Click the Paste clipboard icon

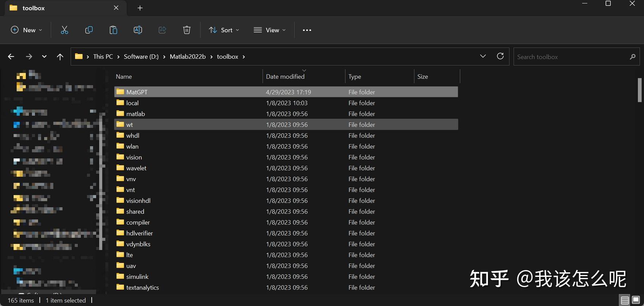[113, 30]
